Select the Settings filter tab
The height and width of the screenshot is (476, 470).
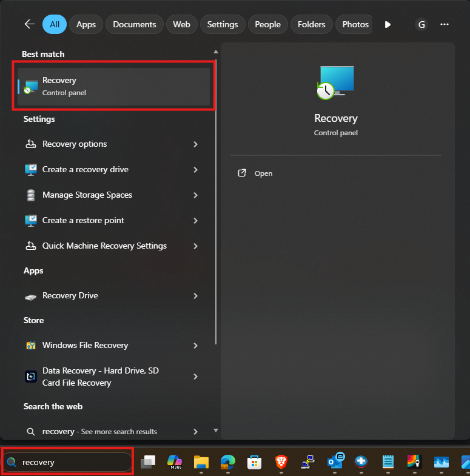click(223, 24)
